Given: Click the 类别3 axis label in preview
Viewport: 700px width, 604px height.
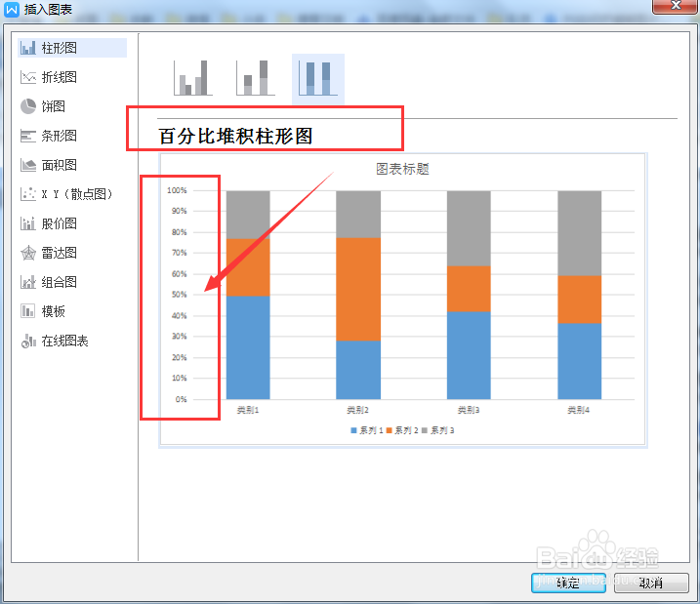Looking at the screenshot, I should (469, 410).
